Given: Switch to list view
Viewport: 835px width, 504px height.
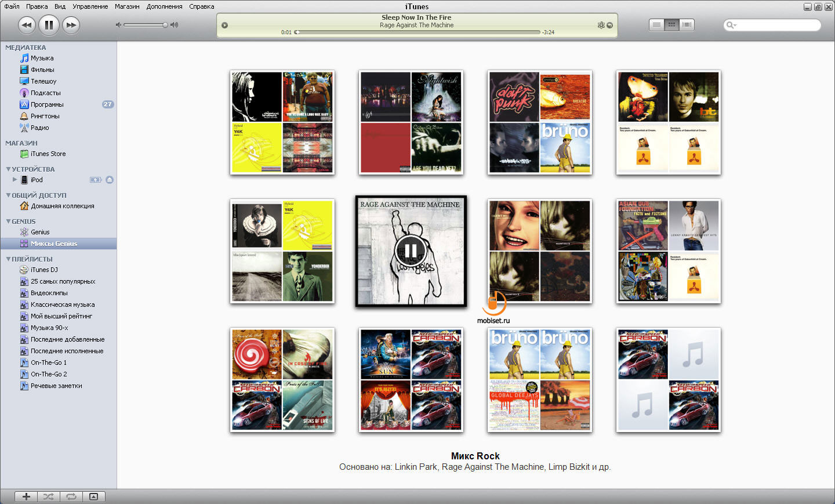Looking at the screenshot, I should click(656, 25).
